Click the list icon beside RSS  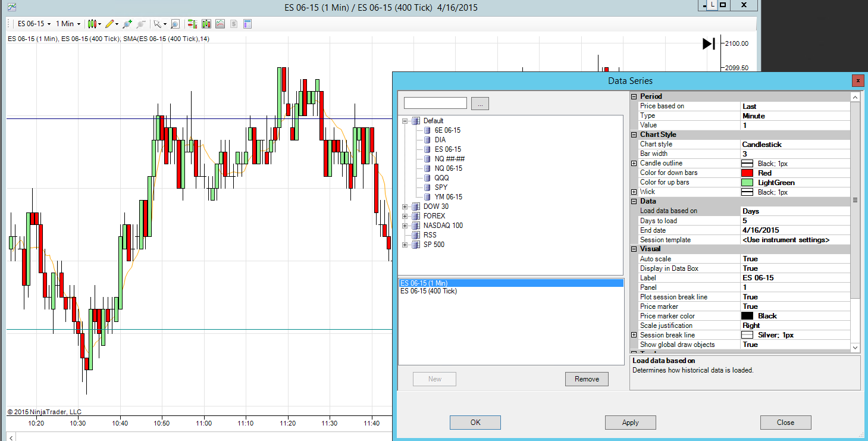pos(416,235)
